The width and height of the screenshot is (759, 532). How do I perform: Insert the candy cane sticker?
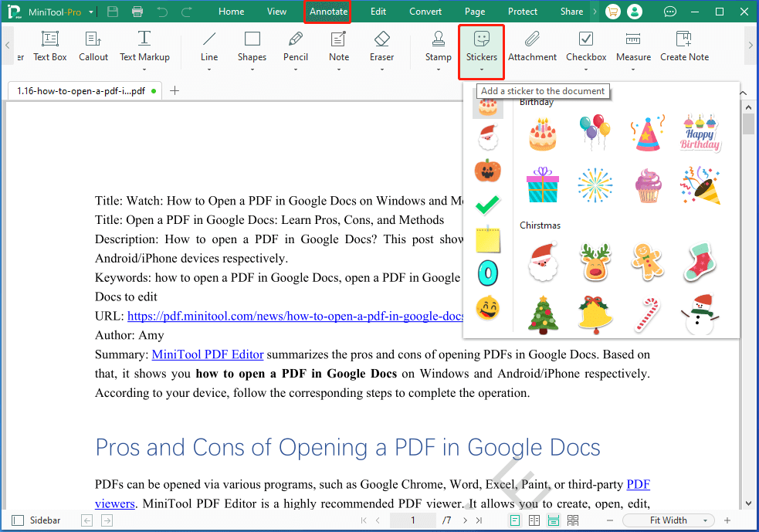647,315
